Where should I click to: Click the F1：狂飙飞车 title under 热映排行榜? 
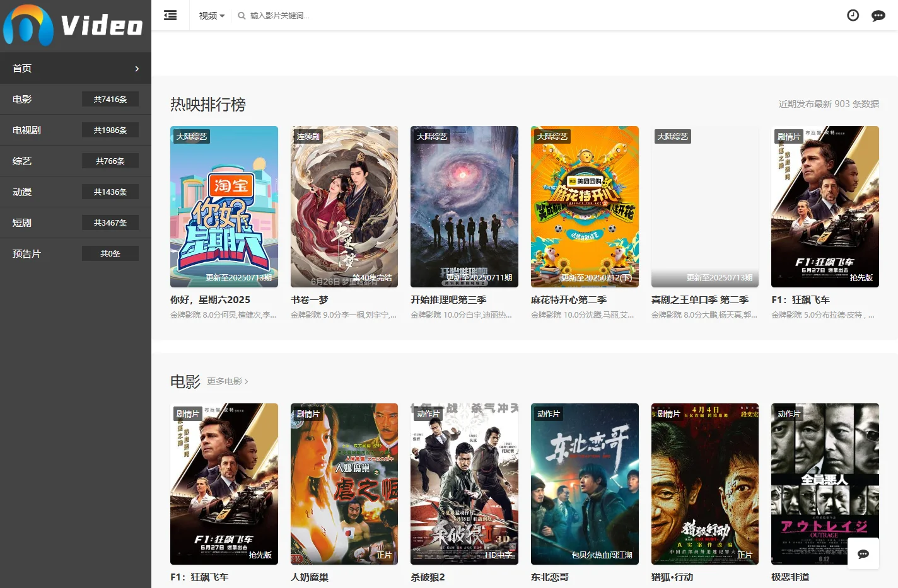pyautogui.click(x=801, y=300)
